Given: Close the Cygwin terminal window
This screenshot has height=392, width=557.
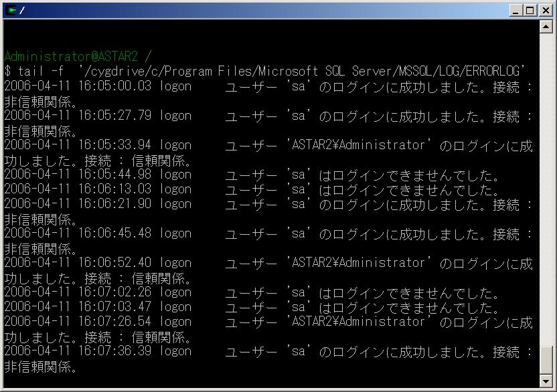Looking at the screenshot, I should [544, 10].
